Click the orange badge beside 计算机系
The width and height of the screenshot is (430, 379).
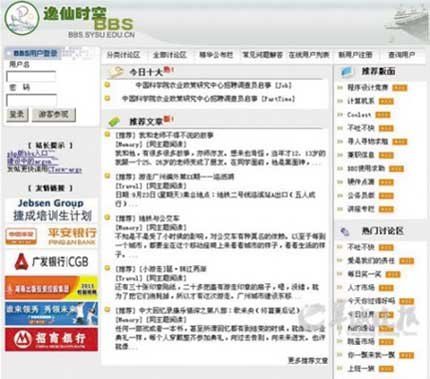(386, 101)
